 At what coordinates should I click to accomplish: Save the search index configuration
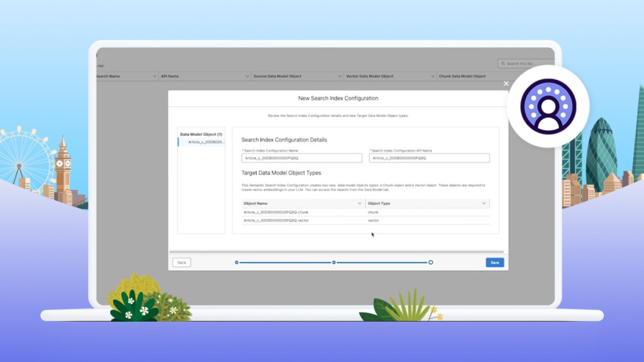coord(494,262)
